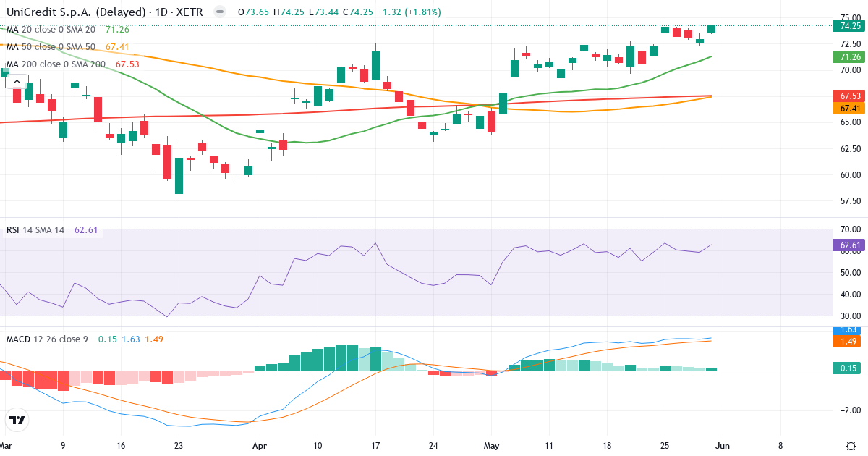The height and width of the screenshot is (456, 868).
Task: Click the teal 74.25 last price label
Action: click(849, 26)
